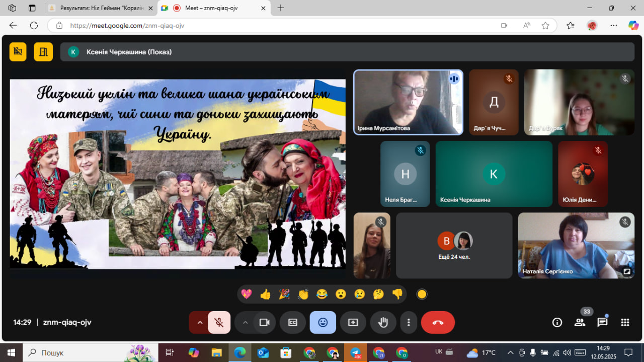Select Ірина Мурсамітова video tile
Image resolution: width=644 pixels, height=362 pixels.
point(408,102)
